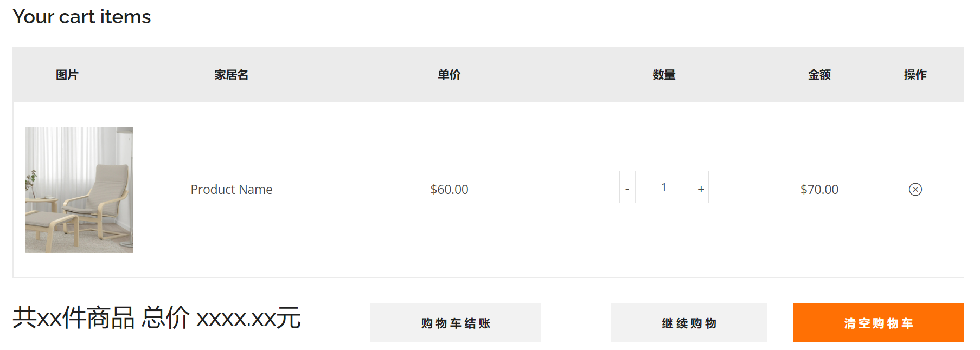
Task: Click the 共xx件商品 item count text
Action: click(x=74, y=318)
